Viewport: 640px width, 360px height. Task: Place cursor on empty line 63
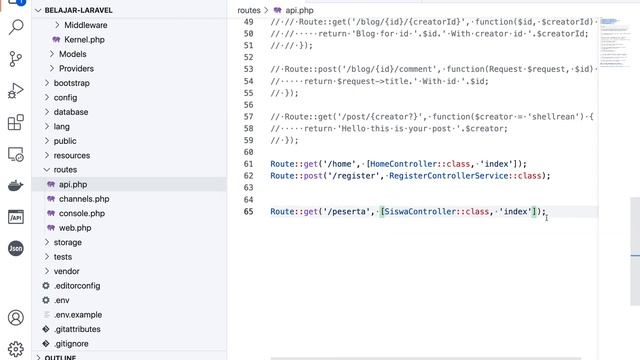(433, 188)
